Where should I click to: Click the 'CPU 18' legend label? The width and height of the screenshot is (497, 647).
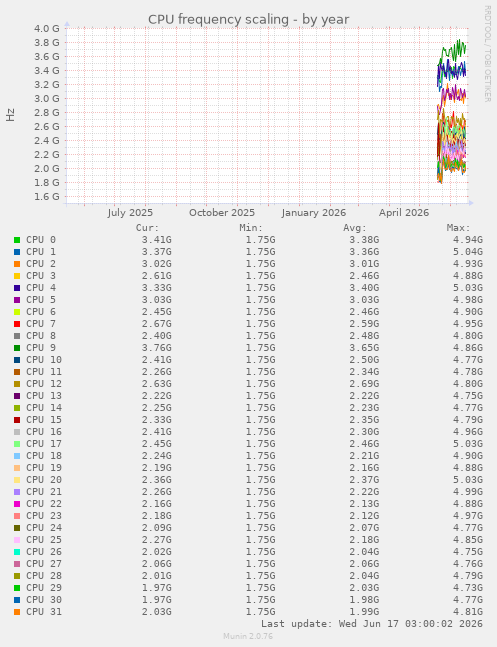pyautogui.click(x=44, y=456)
